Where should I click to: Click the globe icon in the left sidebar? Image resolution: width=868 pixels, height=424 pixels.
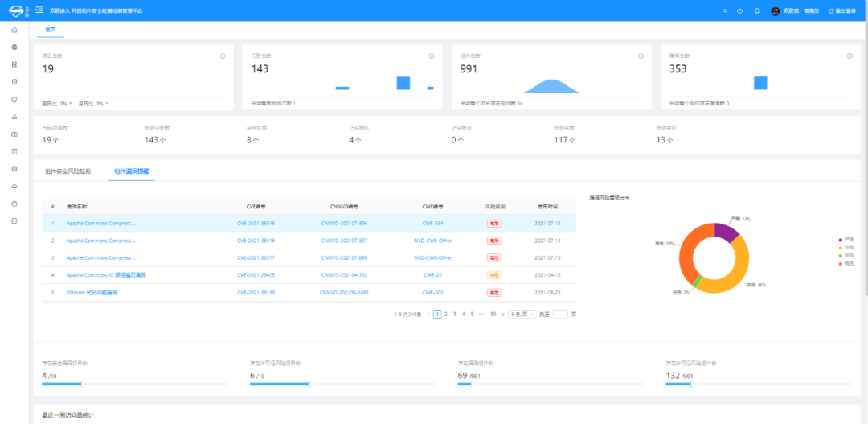tap(14, 47)
